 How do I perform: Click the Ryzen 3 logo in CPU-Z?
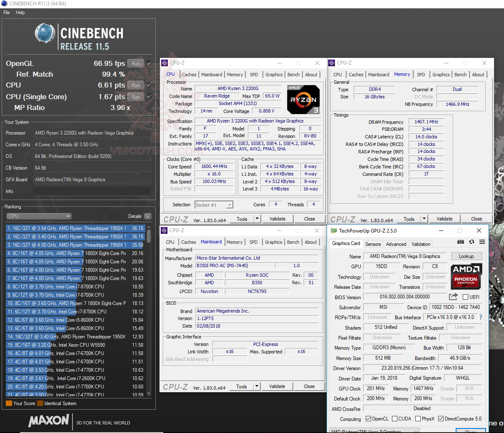[x=304, y=100]
